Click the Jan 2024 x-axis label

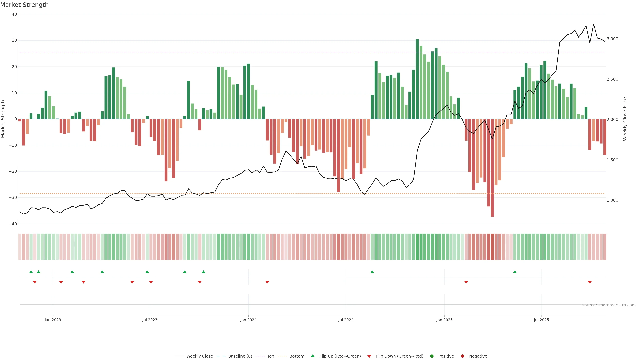click(x=248, y=320)
